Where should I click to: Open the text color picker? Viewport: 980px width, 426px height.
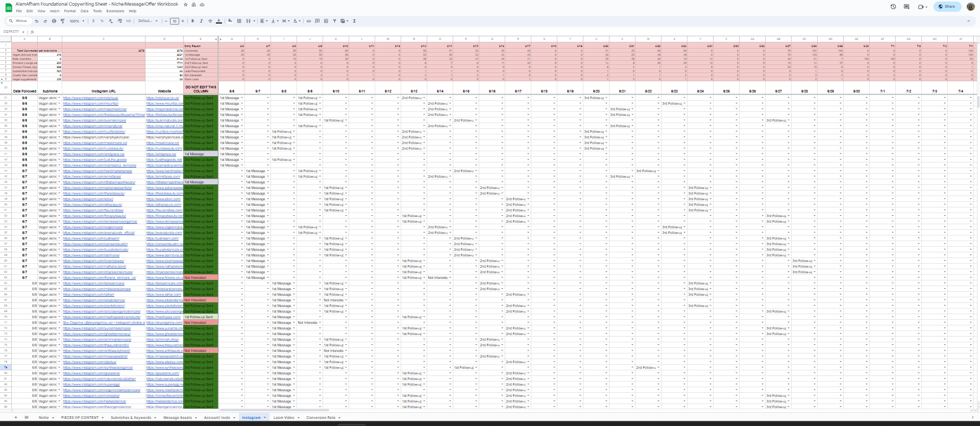pyautogui.click(x=219, y=21)
